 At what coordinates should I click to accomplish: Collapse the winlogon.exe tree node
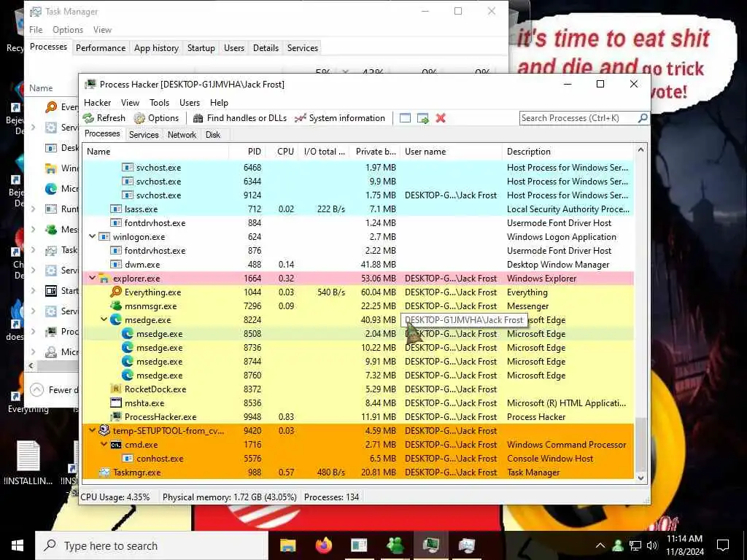pyautogui.click(x=92, y=236)
